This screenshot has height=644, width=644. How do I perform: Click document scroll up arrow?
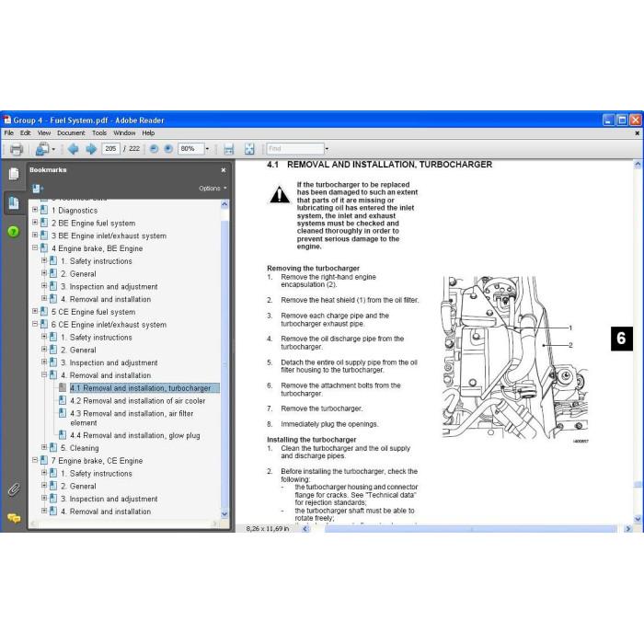pyautogui.click(x=638, y=165)
